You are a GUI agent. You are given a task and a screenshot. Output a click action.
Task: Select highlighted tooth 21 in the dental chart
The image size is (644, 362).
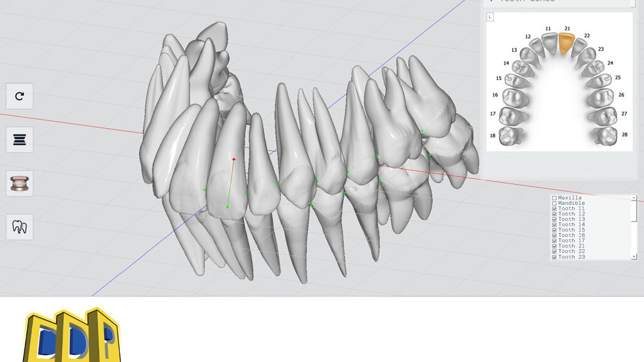[x=566, y=43]
